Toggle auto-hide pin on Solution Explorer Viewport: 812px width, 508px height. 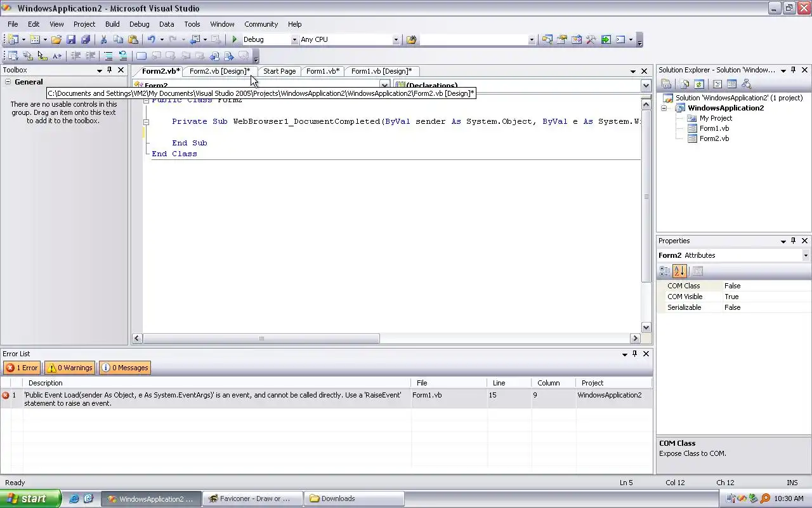point(793,70)
